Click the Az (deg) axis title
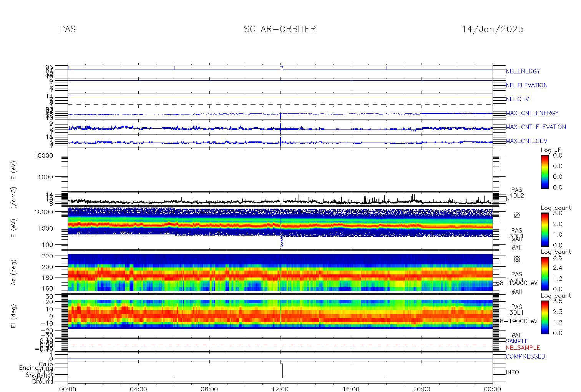 [14, 272]
